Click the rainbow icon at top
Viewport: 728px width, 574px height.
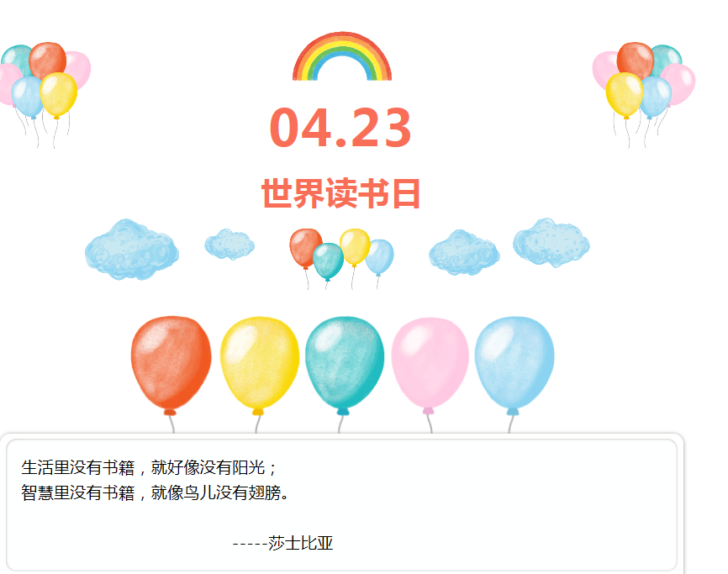point(342,56)
